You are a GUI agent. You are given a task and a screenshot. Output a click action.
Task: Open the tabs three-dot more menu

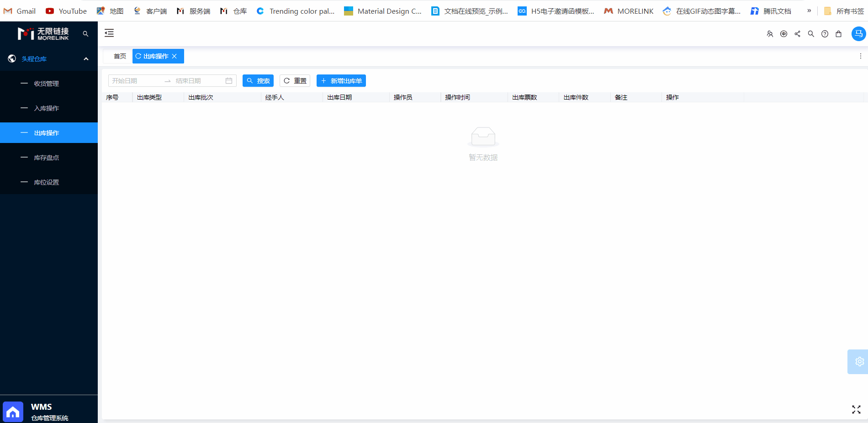[860, 56]
